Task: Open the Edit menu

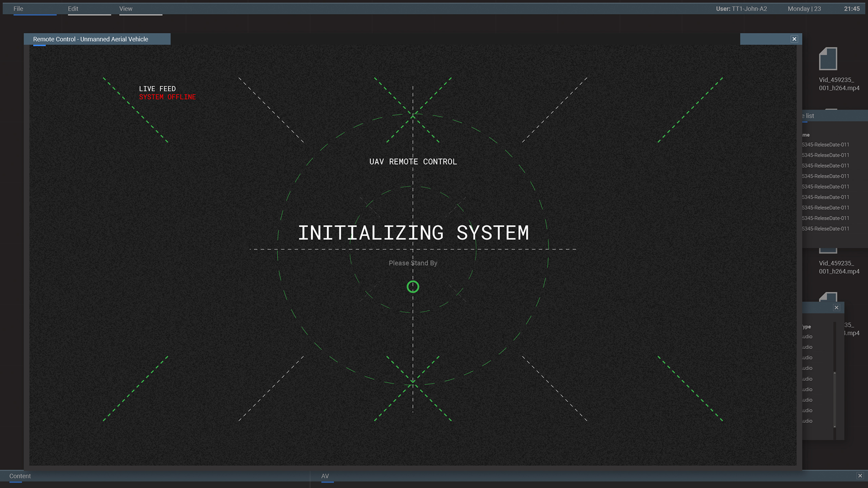Action: 73,9
